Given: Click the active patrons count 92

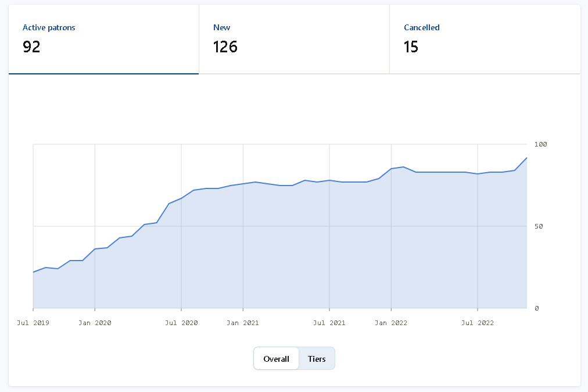Looking at the screenshot, I should pos(31,47).
